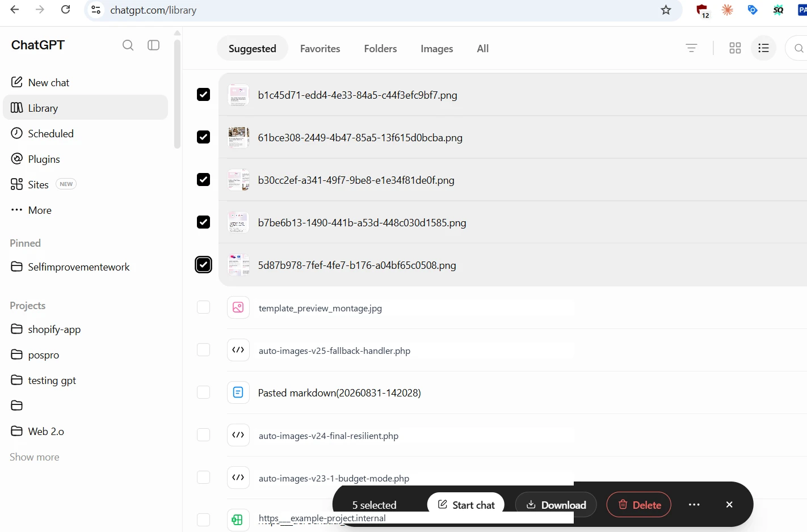Open thumbnail of b1c45d71-edd4 png

coord(238,95)
